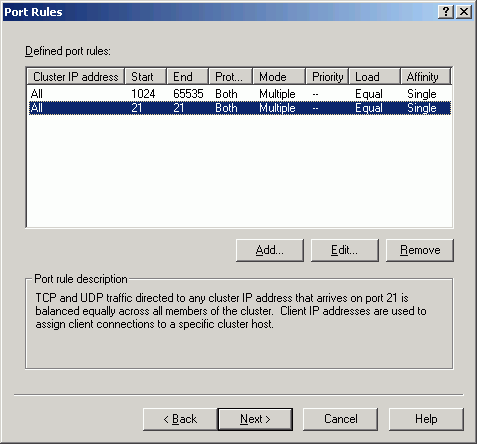Click the title bar help question mark icon

coord(446,12)
